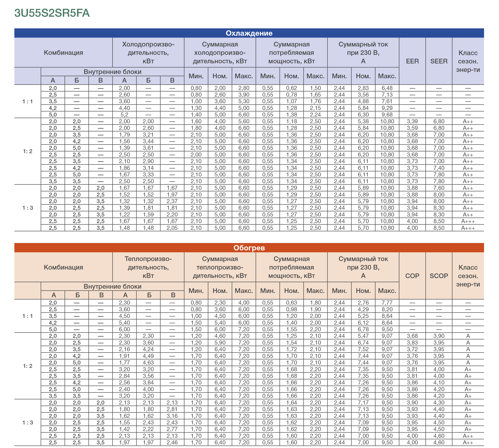Screen dimensions: 499x448
Task: Click the Холодопроизводительность column header
Action: pos(148,53)
